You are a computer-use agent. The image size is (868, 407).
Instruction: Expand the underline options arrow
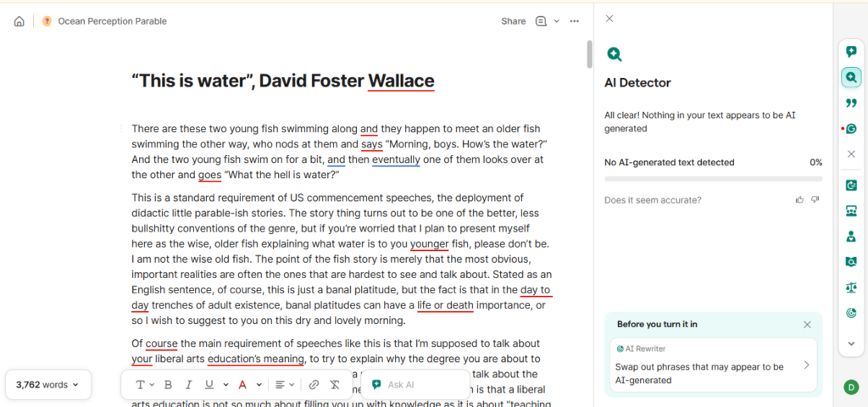point(225,384)
